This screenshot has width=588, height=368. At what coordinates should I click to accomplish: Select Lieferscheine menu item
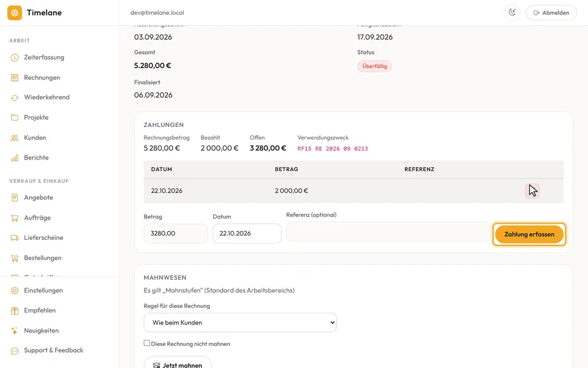[x=43, y=238]
